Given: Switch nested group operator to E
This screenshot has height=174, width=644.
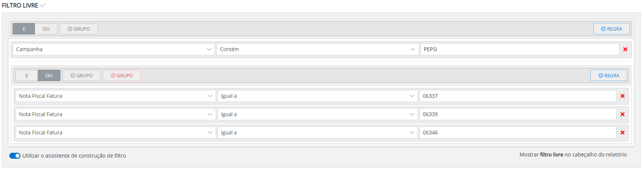Looking at the screenshot, I should pos(26,75).
